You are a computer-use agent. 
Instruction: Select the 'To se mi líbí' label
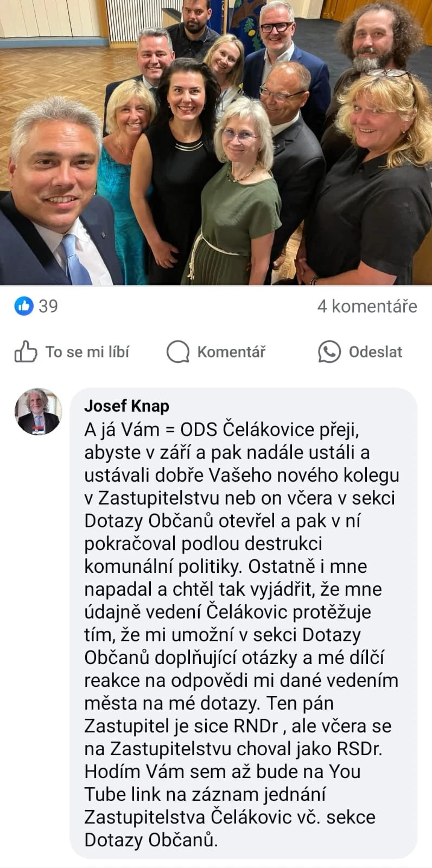point(87,352)
